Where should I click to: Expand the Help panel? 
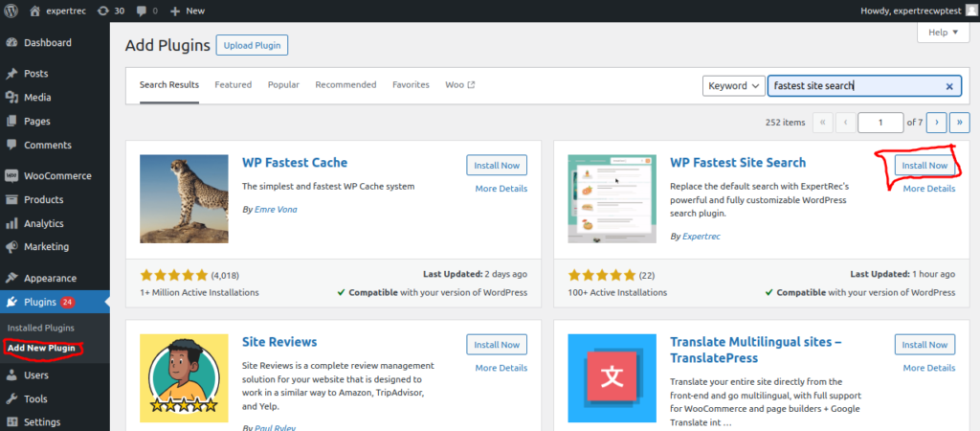click(x=943, y=33)
